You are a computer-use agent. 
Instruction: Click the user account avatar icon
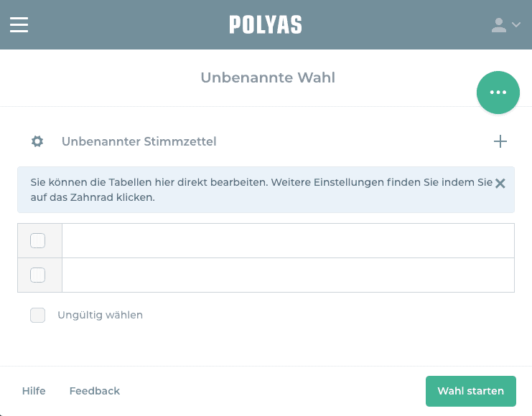(x=498, y=25)
